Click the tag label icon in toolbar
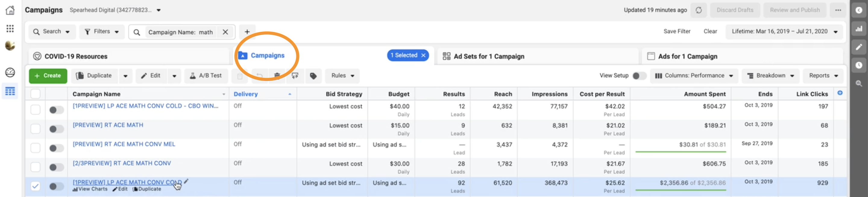This screenshot has height=197, width=868. point(313,76)
